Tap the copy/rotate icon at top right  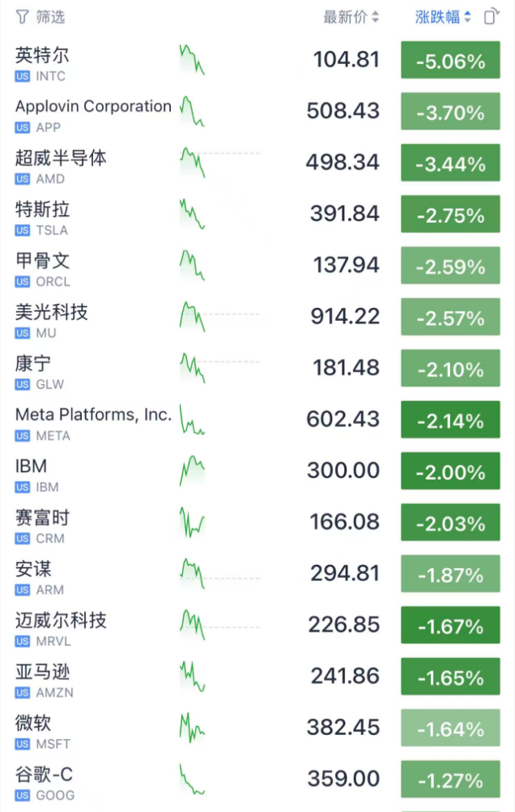pos(492,16)
